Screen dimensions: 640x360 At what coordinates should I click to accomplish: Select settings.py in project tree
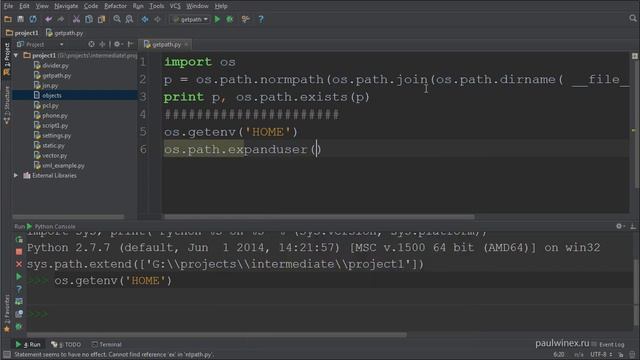point(53,136)
